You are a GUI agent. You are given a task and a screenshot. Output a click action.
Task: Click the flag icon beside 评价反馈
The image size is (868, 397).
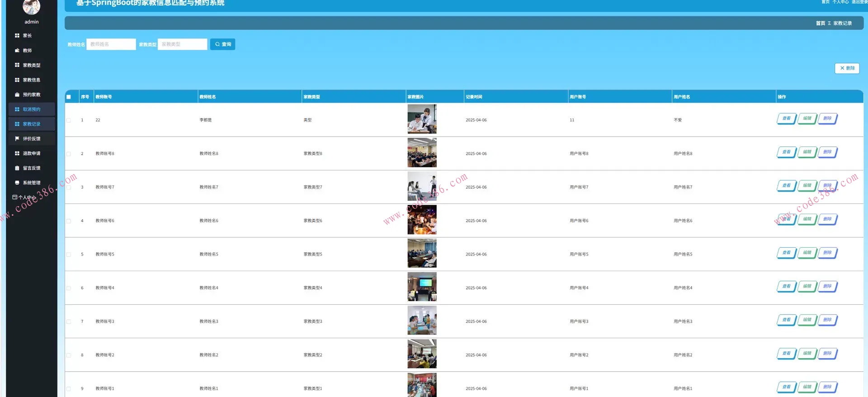[x=17, y=139]
